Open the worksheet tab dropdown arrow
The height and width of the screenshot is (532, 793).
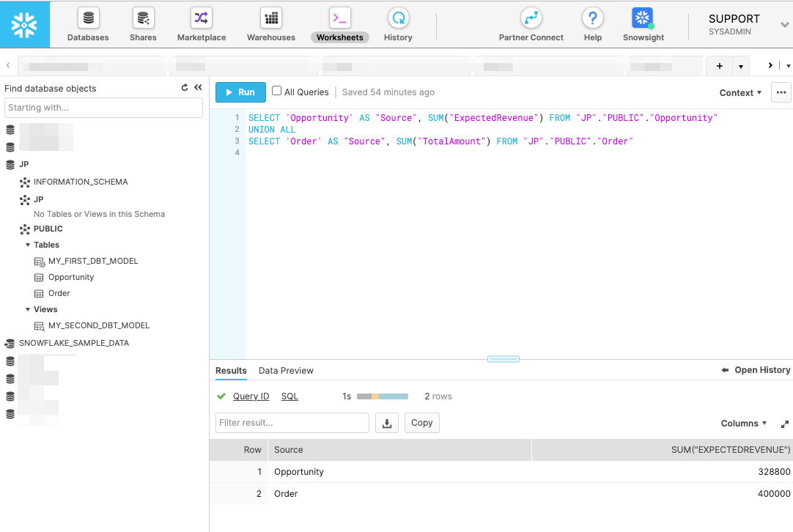[741, 66]
